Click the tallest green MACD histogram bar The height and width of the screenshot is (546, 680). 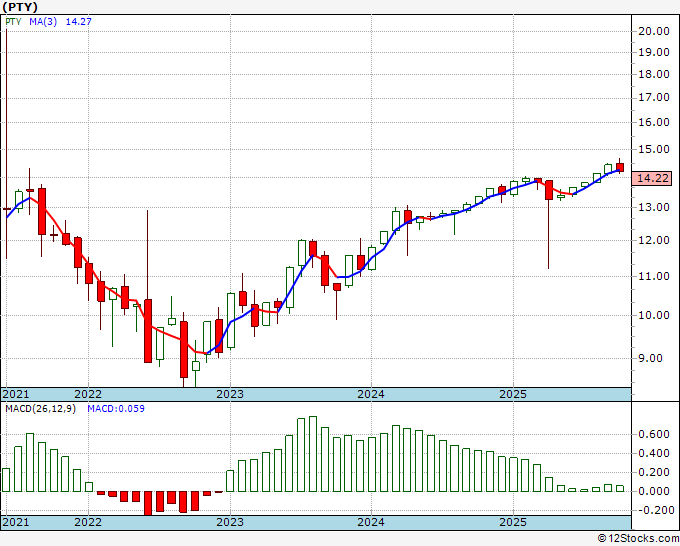click(313, 454)
